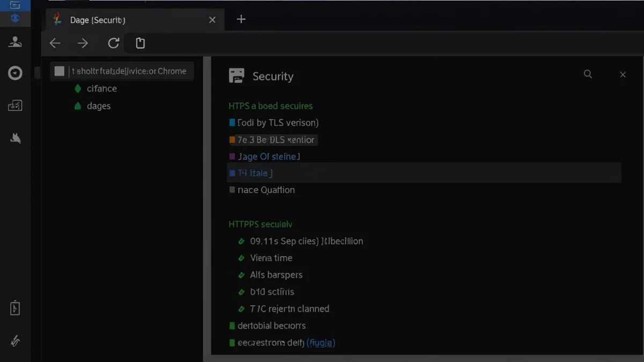Select the '7e 3 Be DLS' row
Image resolution: width=644 pixels, height=362 pixels.
[276, 140]
